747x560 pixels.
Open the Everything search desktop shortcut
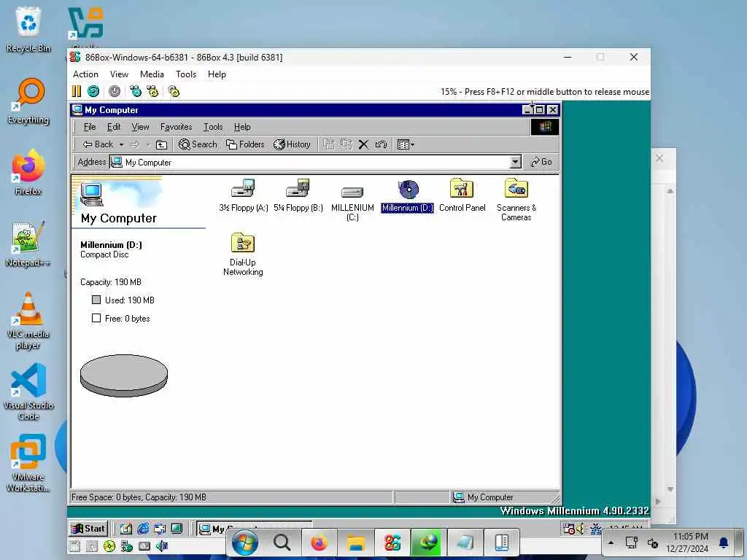tap(28, 101)
